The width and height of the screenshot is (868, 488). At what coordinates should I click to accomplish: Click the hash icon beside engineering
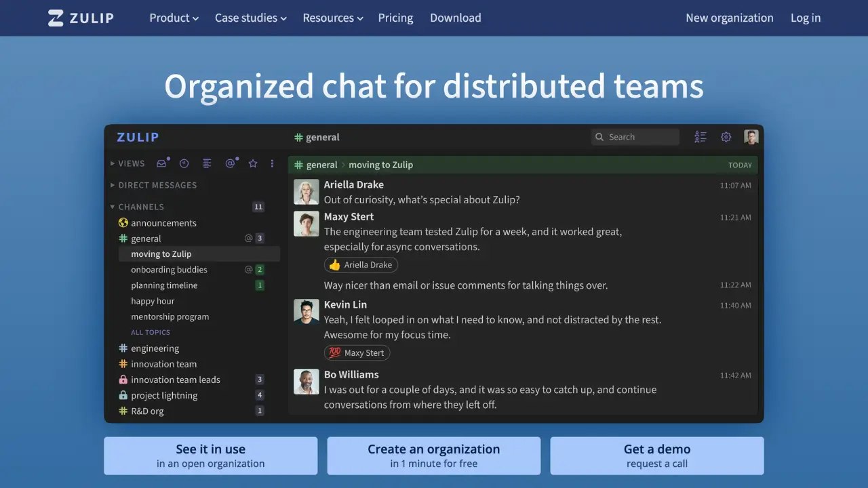click(x=123, y=348)
